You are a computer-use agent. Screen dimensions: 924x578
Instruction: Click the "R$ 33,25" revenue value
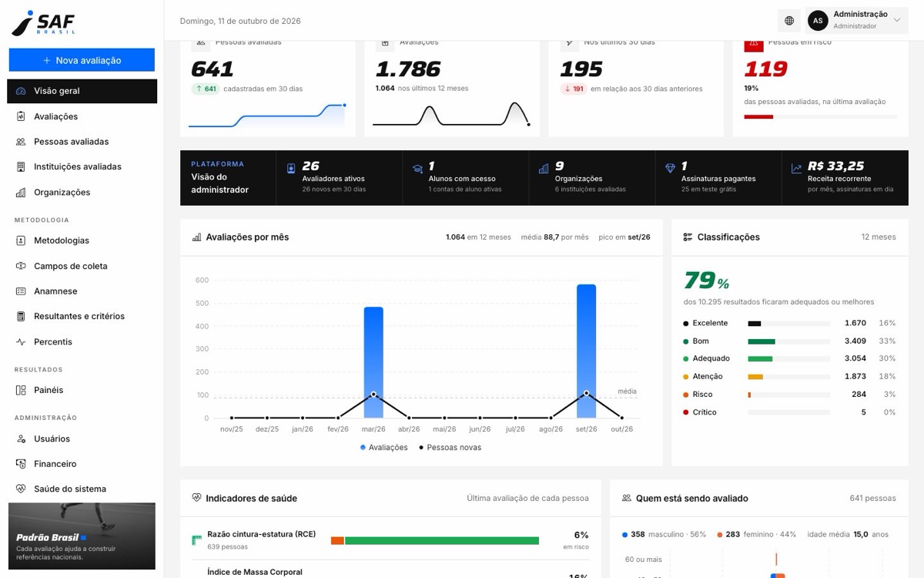[x=836, y=166]
